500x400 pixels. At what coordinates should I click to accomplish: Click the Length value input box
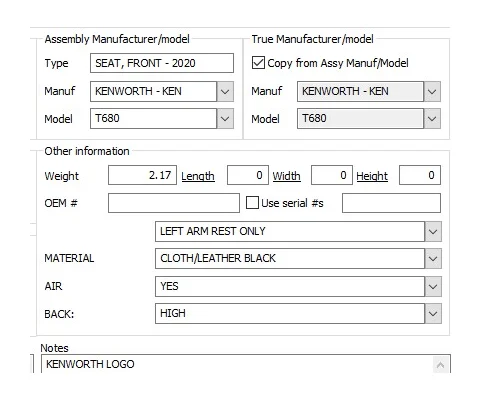coord(248,175)
